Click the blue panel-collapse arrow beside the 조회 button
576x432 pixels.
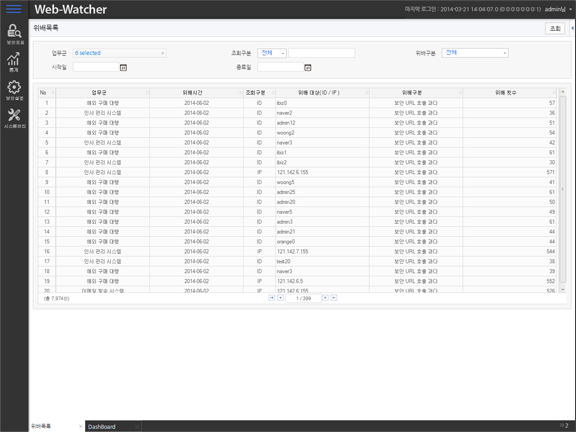(572, 28)
